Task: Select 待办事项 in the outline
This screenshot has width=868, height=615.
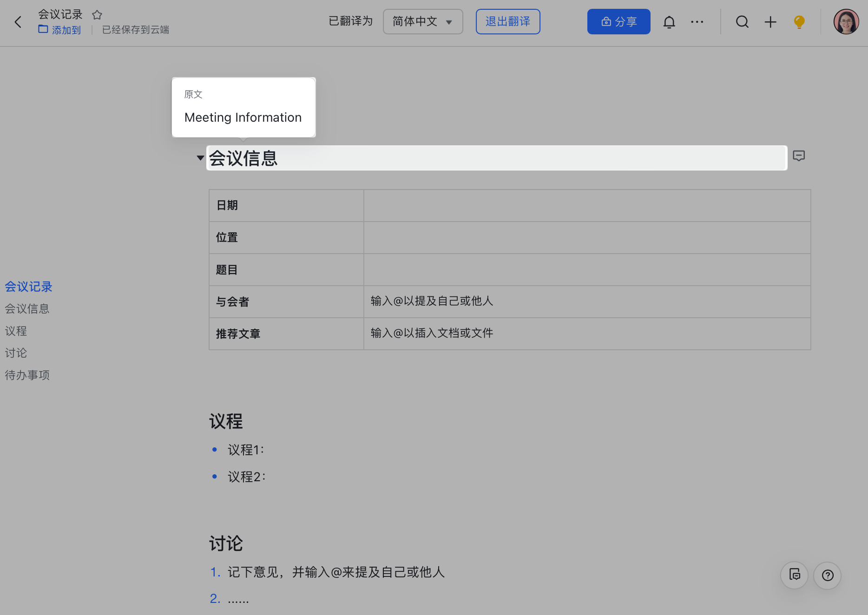Action: [x=27, y=375]
